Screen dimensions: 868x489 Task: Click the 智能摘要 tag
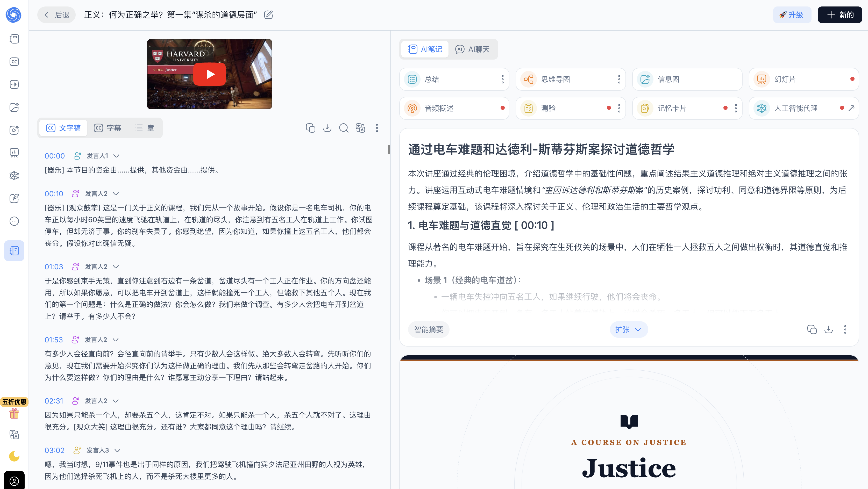pos(429,329)
